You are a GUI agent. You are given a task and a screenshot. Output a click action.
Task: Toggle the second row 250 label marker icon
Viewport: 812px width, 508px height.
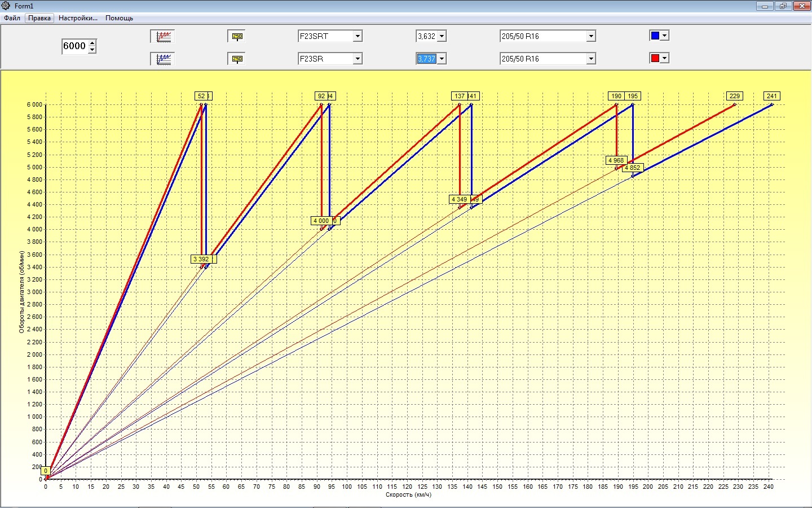click(237, 59)
